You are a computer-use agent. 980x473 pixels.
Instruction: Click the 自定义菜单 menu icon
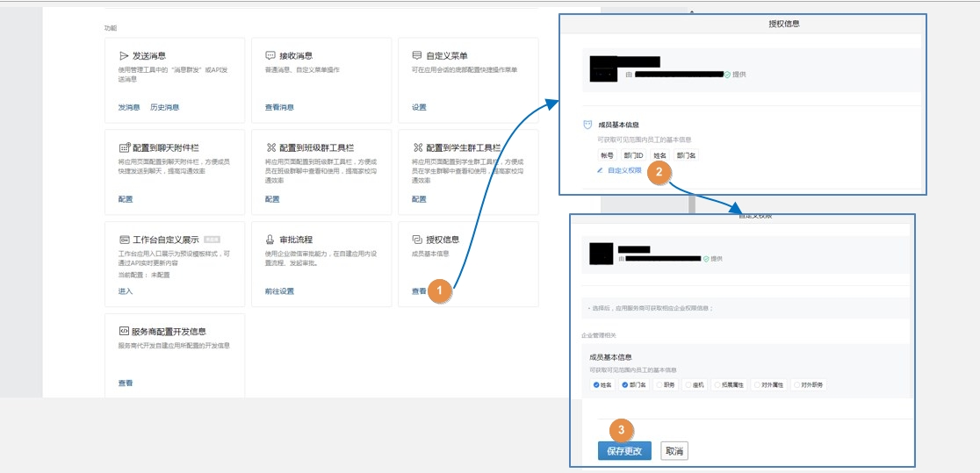pos(417,55)
